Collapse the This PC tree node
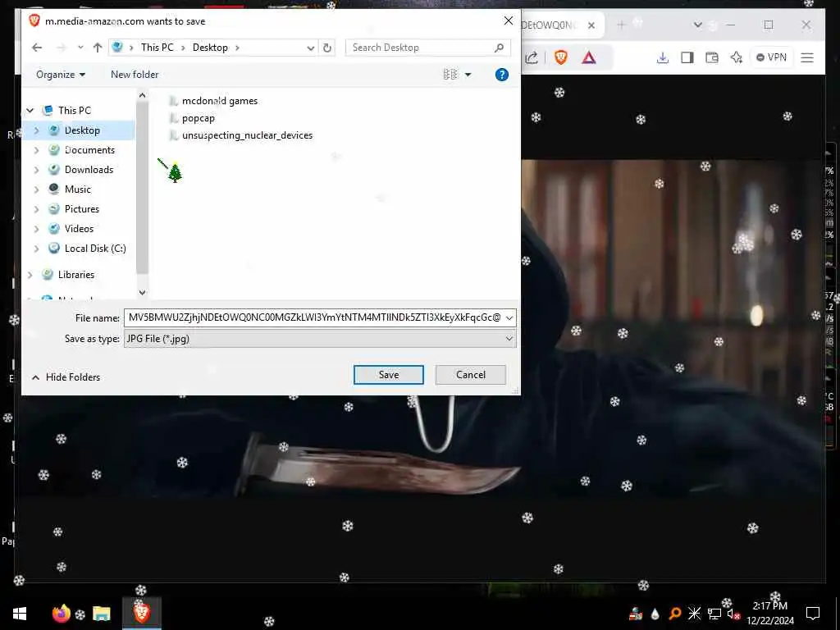The image size is (840, 630). point(30,111)
